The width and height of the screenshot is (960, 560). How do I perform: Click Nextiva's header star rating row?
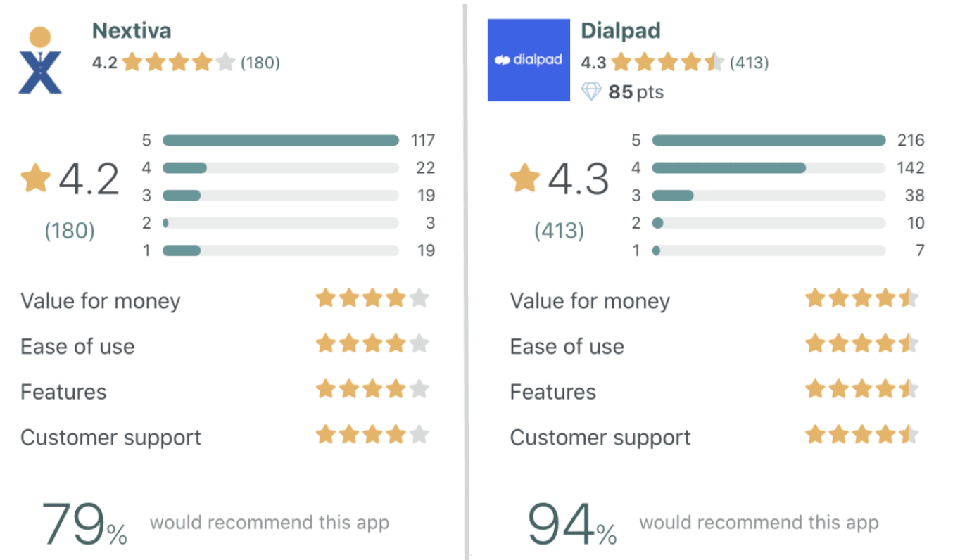click(179, 63)
